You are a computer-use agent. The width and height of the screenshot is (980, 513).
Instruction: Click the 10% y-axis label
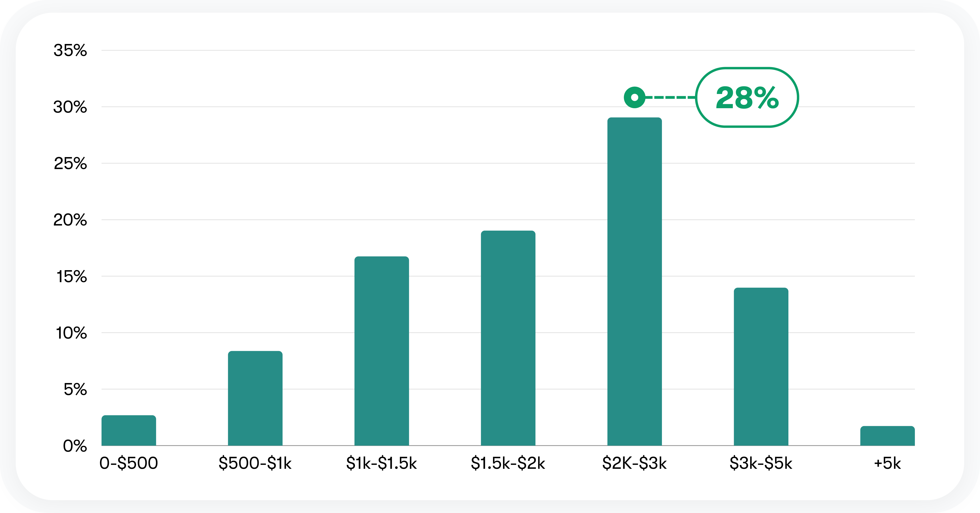71,333
